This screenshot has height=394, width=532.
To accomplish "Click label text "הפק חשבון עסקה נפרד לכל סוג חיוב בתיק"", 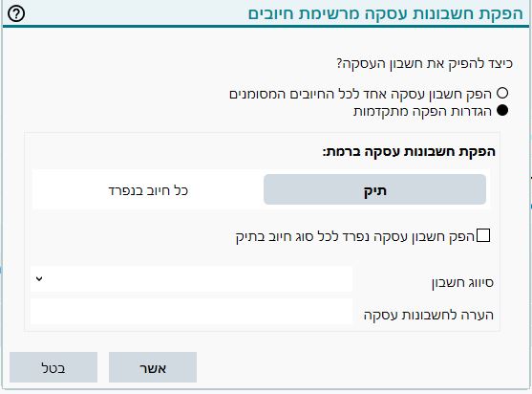I will click(355, 237).
